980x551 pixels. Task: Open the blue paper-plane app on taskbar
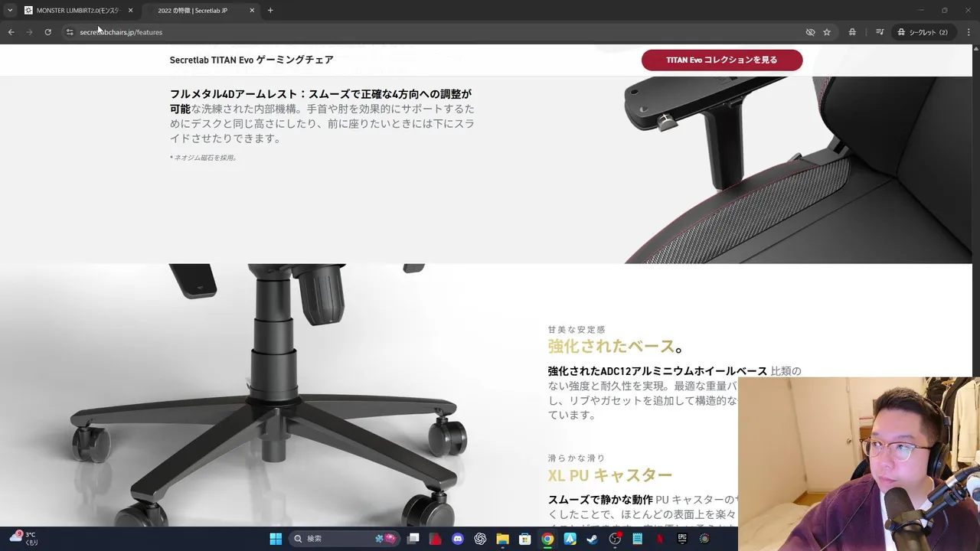570,539
